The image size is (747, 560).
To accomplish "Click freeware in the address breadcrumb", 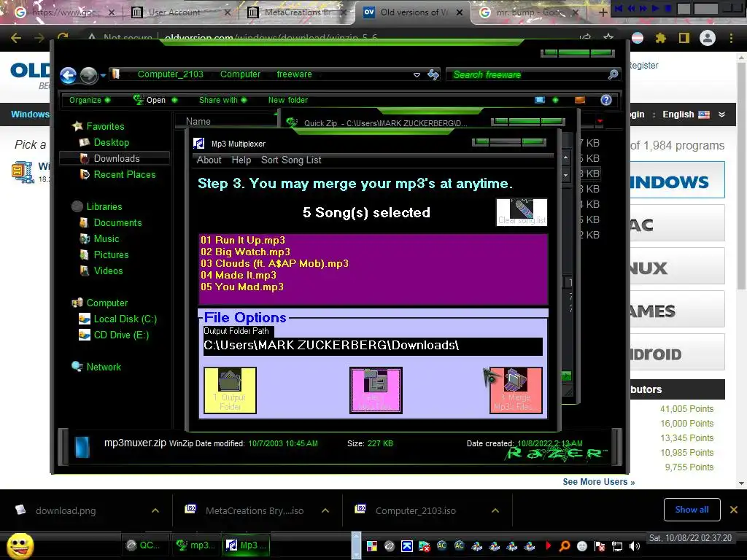I will (294, 74).
